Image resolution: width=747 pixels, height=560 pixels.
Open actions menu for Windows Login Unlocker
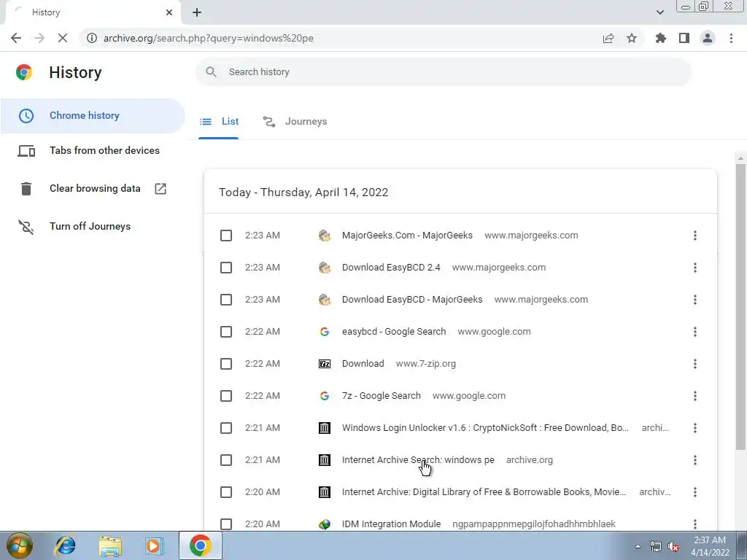click(695, 427)
